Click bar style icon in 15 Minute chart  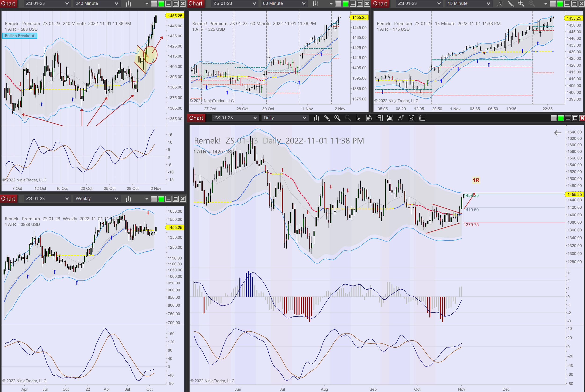pyautogui.click(x=500, y=4)
